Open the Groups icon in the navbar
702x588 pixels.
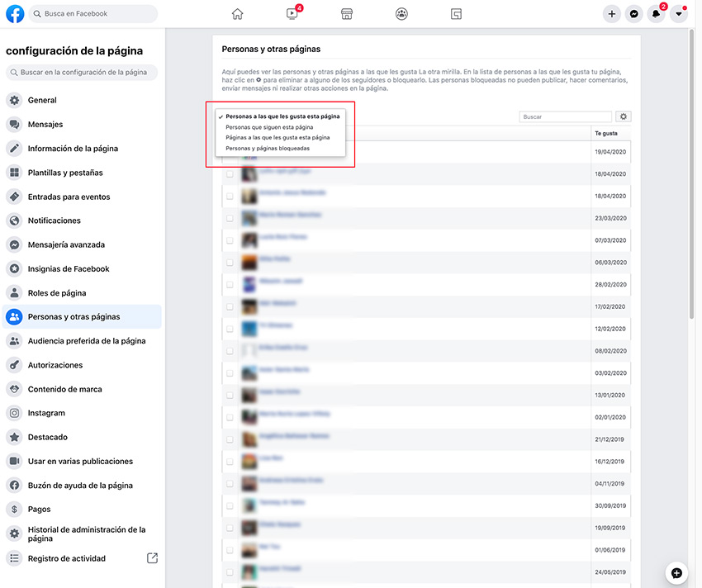(401, 13)
